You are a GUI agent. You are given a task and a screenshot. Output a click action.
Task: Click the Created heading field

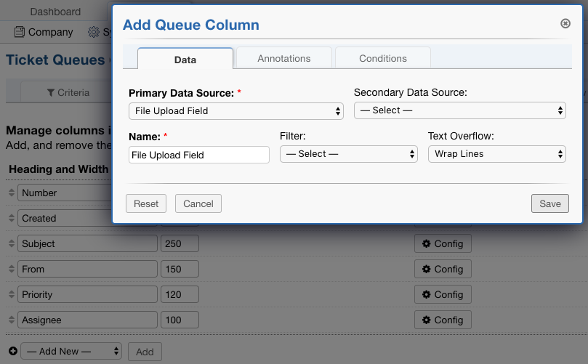pos(65,218)
